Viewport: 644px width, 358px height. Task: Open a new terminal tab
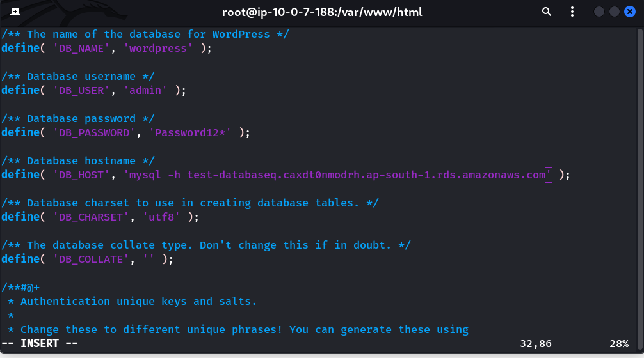(15, 12)
